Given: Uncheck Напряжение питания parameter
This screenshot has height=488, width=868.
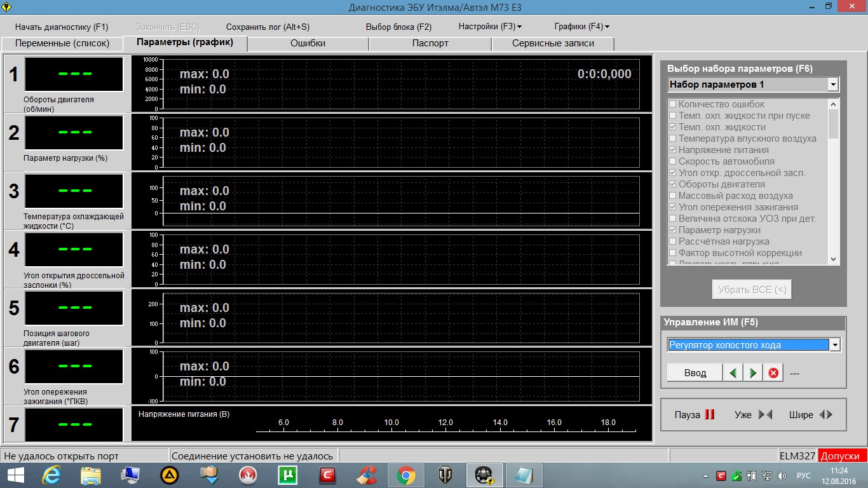Looking at the screenshot, I should [x=673, y=150].
